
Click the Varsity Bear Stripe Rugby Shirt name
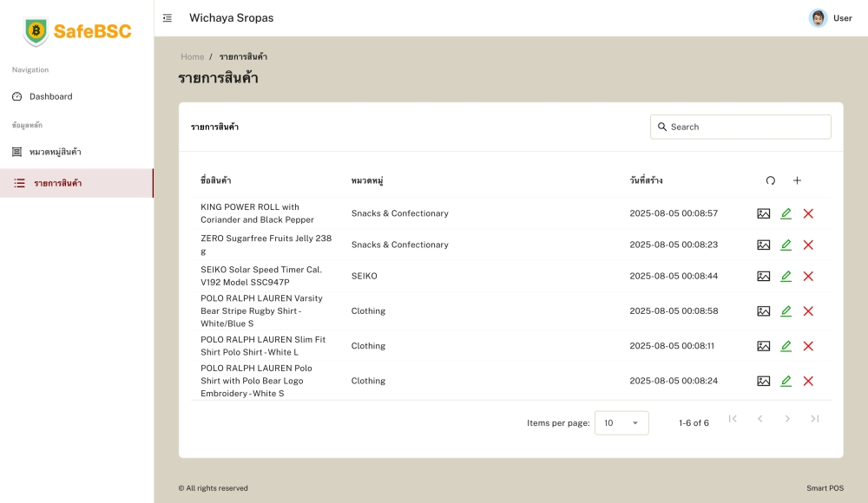click(x=261, y=310)
